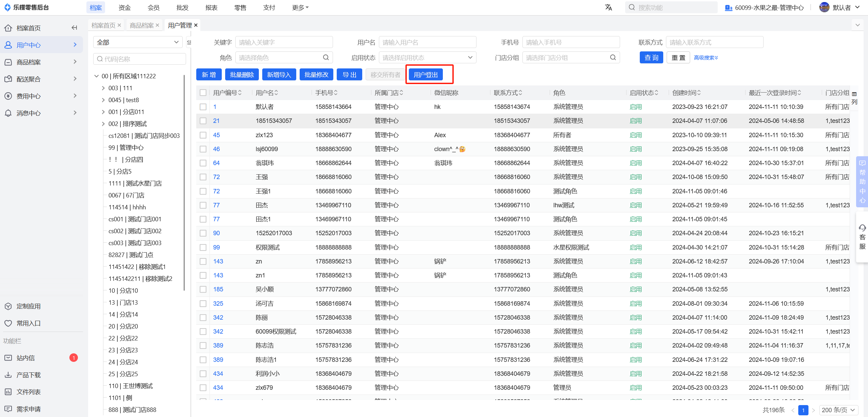Image resolution: width=868 pixels, height=417 pixels.
Task: Click 用户登出 button
Action: [x=426, y=75]
